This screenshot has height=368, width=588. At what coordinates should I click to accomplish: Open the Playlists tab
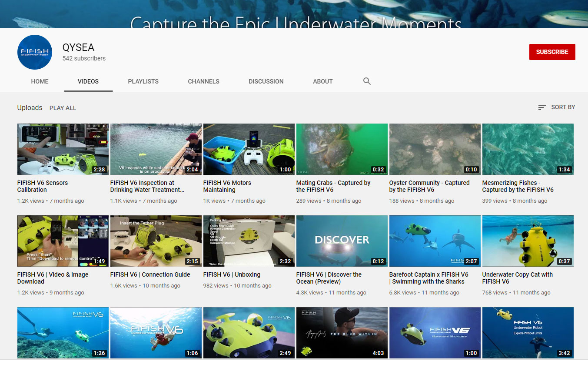(x=143, y=81)
